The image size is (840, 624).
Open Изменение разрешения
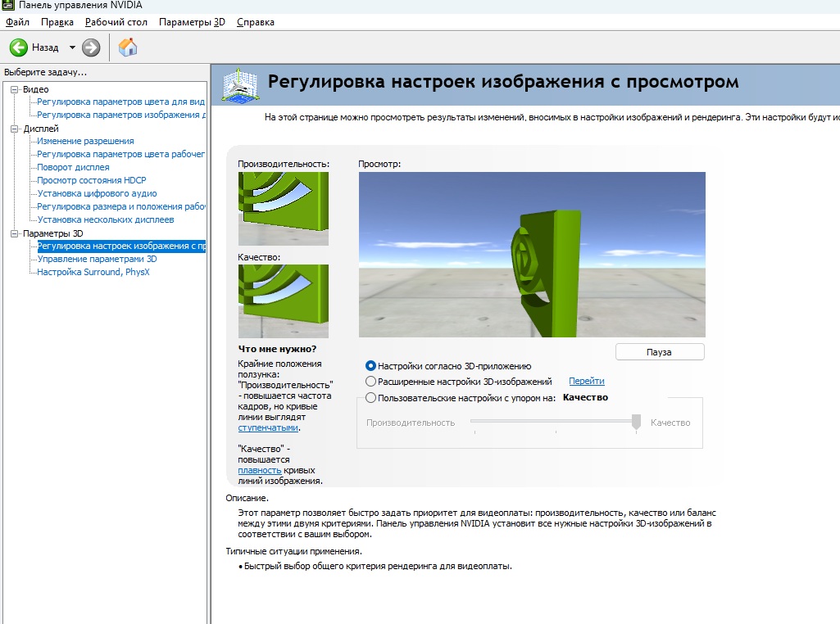pyautogui.click(x=86, y=142)
